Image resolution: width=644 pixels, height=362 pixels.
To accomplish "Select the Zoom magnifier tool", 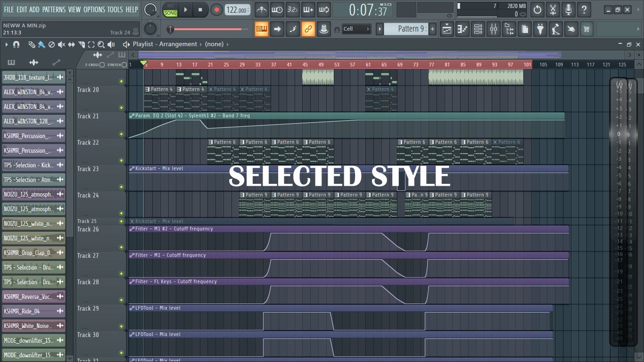I will coord(101,44).
